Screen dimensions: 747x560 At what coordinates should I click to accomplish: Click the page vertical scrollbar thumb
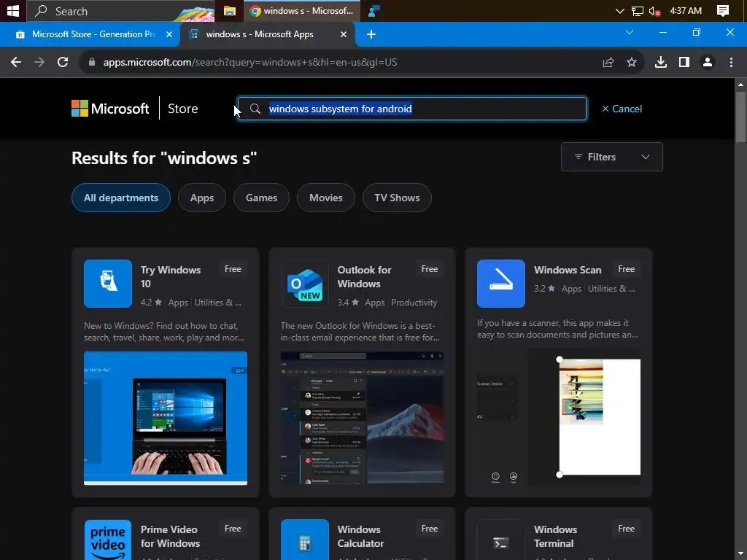click(740, 117)
